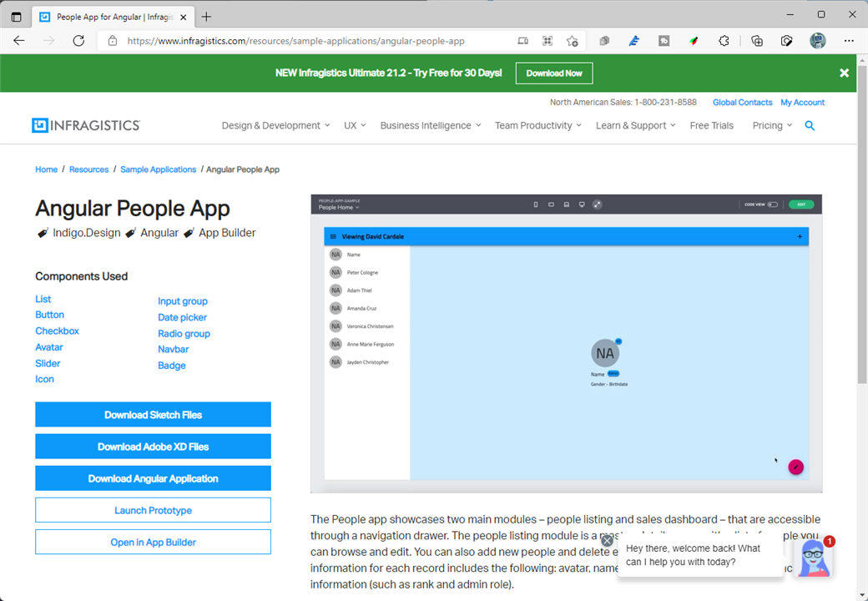Click the large NA avatar in preview
This screenshot has width=868, height=601.
point(605,353)
